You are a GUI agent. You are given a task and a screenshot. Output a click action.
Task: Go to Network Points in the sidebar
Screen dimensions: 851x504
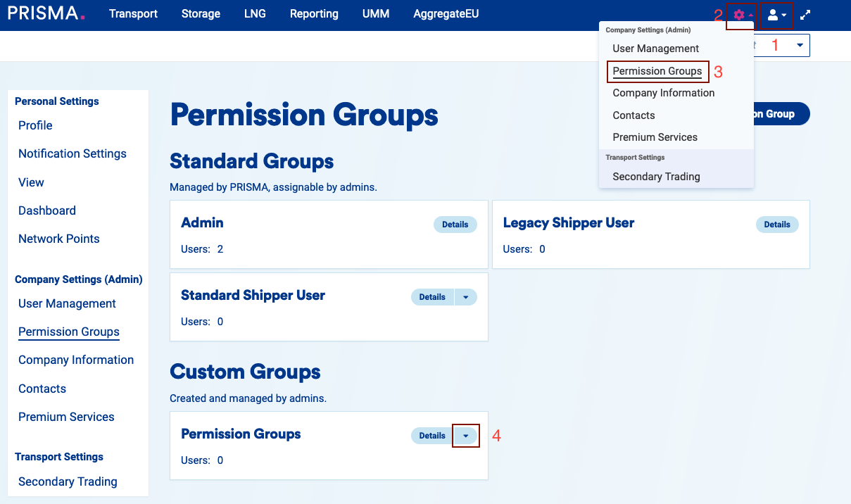tap(59, 239)
